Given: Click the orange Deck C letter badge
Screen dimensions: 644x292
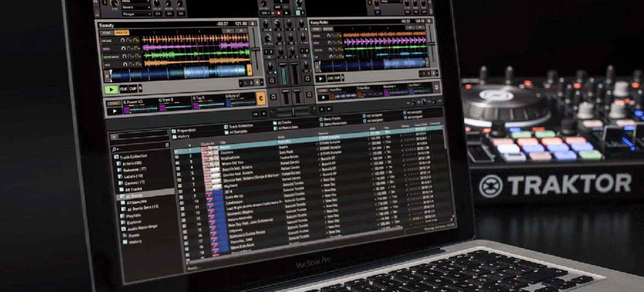Looking at the screenshot, I should pyautogui.click(x=261, y=98).
